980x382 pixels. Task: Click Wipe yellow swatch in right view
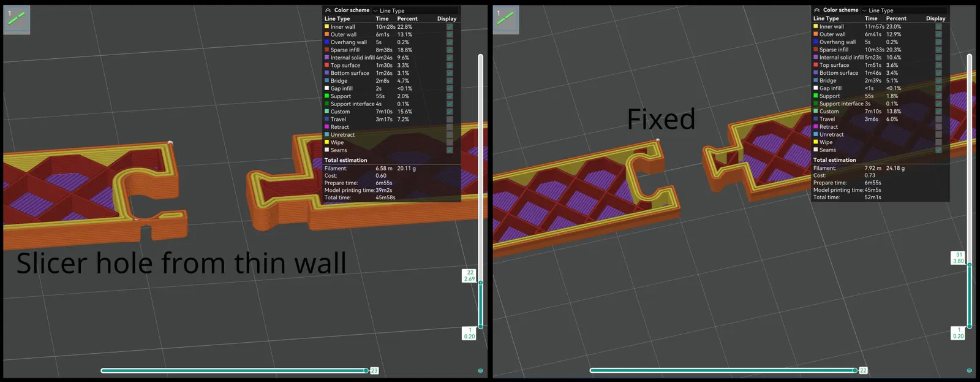click(815, 142)
